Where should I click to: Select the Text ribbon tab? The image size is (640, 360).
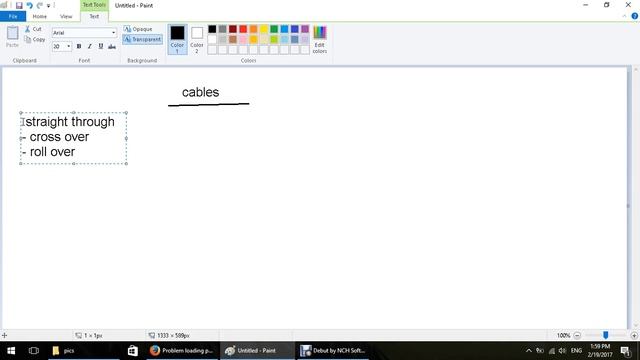pos(94,16)
